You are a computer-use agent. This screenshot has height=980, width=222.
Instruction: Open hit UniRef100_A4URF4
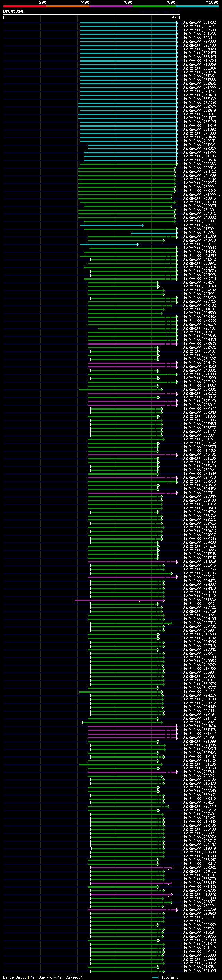(x=199, y=72)
